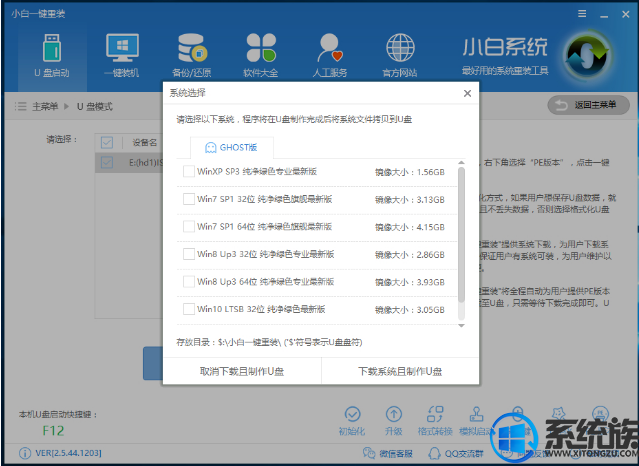This screenshot has height=466, width=639.
Task: Click 下载系统且制作U盘 button
Action: 400,371
